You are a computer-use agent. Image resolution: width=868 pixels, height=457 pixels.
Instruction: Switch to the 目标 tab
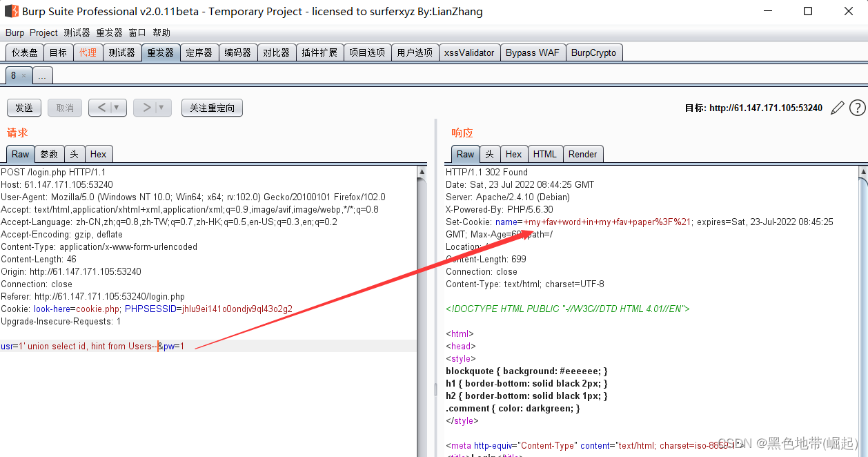pyautogui.click(x=59, y=52)
